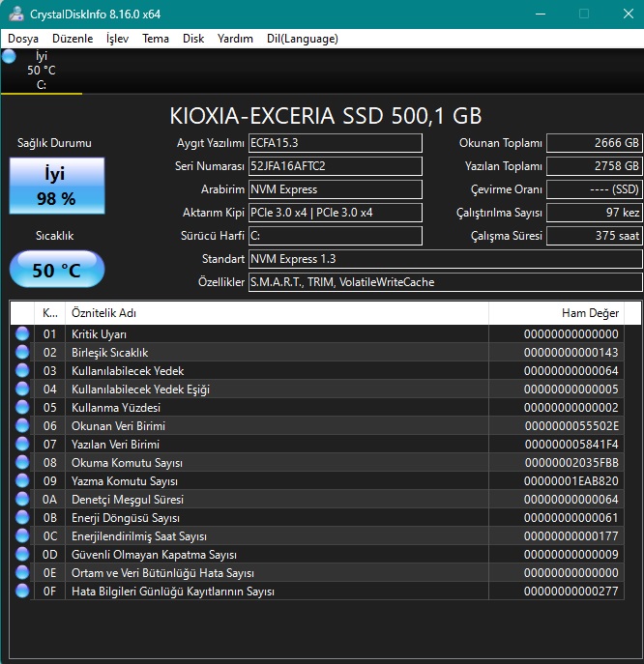The width and height of the screenshot is (644, 664).
Task: Click the status orb of Güvenli Olmayan Kapatma row
Action: tap(22, 554)
